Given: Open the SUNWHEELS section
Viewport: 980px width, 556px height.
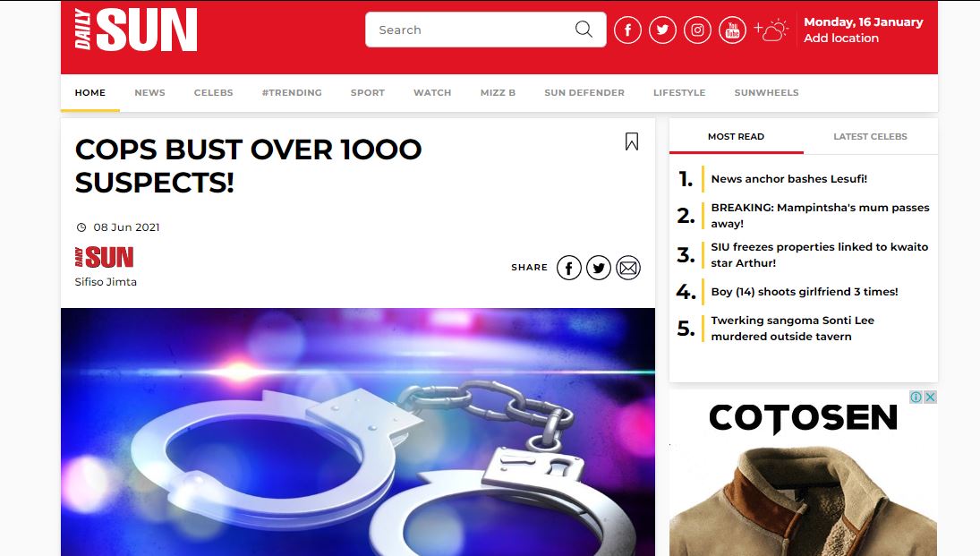Looking at the screenshot, I should pos(766,92).
